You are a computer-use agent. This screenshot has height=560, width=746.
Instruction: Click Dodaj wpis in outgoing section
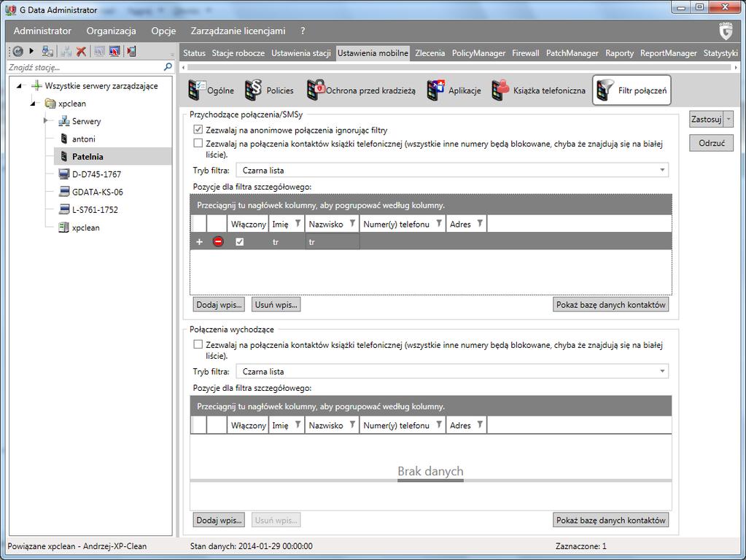[x=219, y=520]
